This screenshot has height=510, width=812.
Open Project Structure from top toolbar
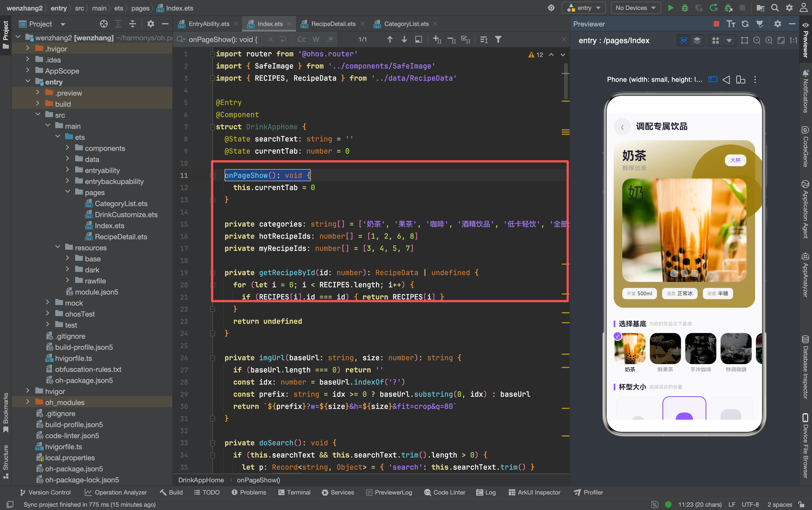pos(760,8)
